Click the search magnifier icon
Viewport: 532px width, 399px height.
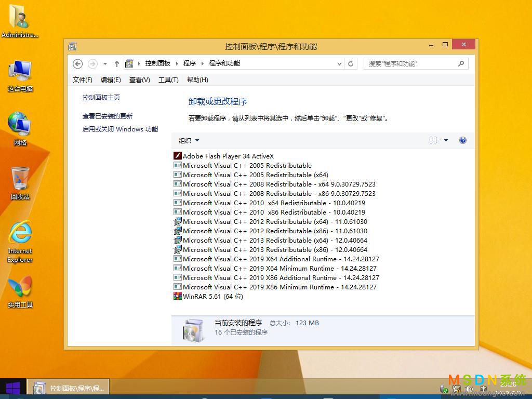coord(461,63)
